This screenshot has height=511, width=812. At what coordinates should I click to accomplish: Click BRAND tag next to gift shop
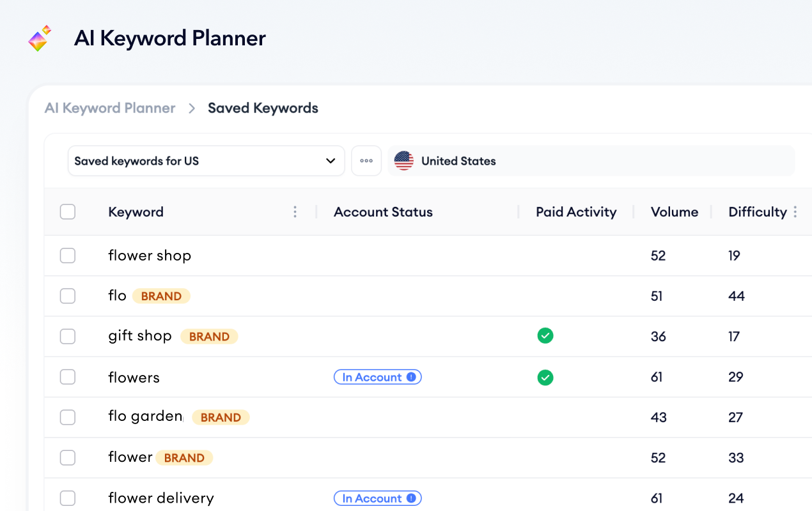pos(209,337)
